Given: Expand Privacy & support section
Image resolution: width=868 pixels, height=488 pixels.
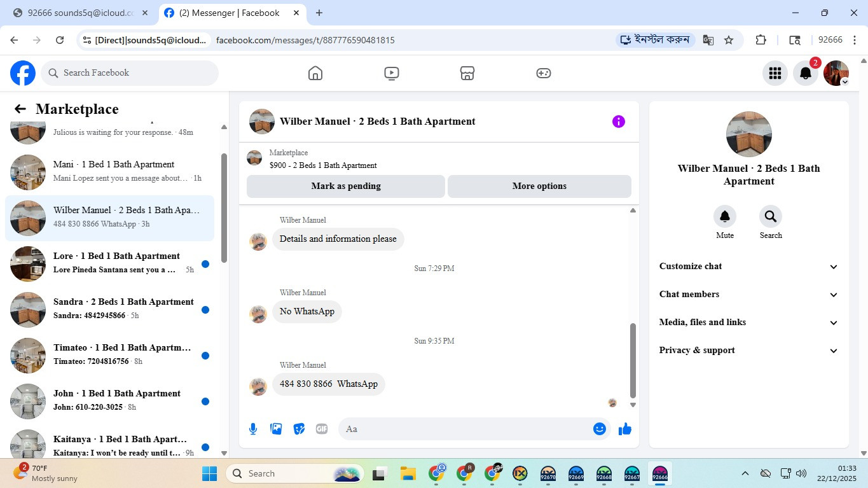Looking at the screenshot, I should 748,351.
